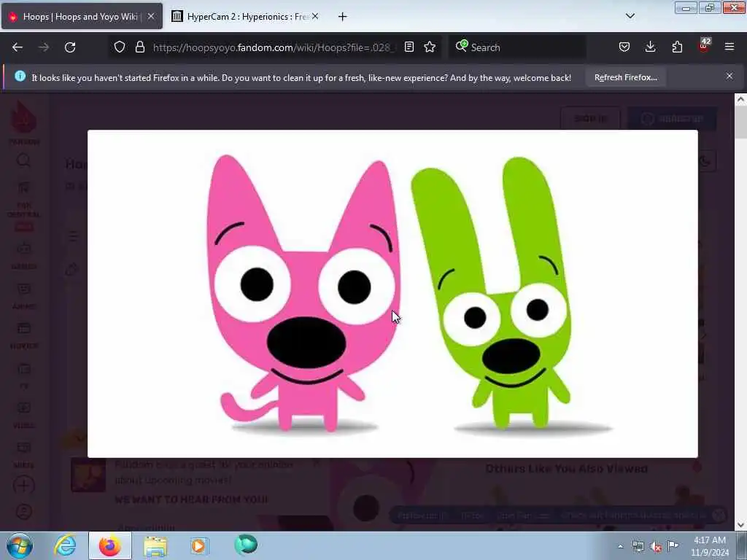Dismiss the Firefox refresh notification bar

click(729, 76)
